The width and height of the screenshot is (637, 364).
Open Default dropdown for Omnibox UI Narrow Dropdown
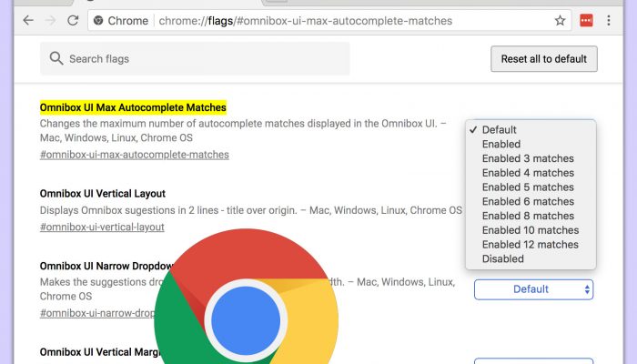pyautogui.click(x=533, y=289)
